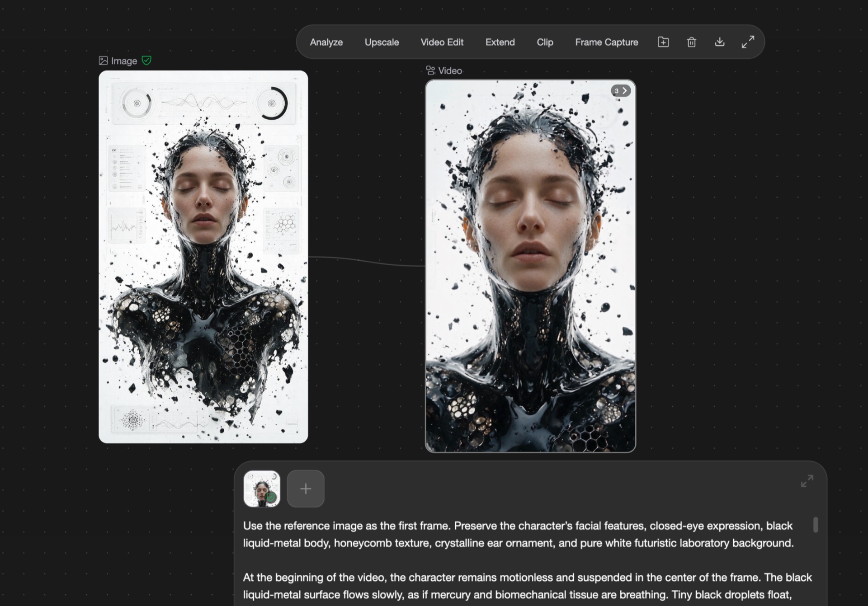Choose Extend from the toolbar
This screenshot has height=606, width=868.
coord(500,42)
